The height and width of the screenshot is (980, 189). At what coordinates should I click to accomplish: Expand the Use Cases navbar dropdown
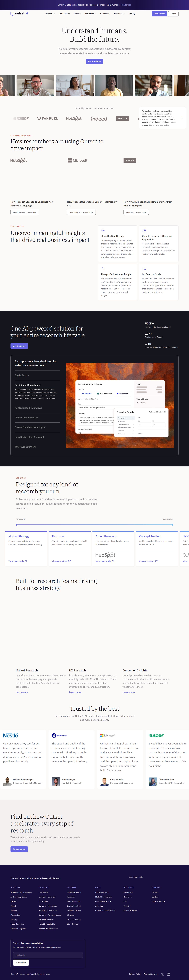tap(64, 14)
